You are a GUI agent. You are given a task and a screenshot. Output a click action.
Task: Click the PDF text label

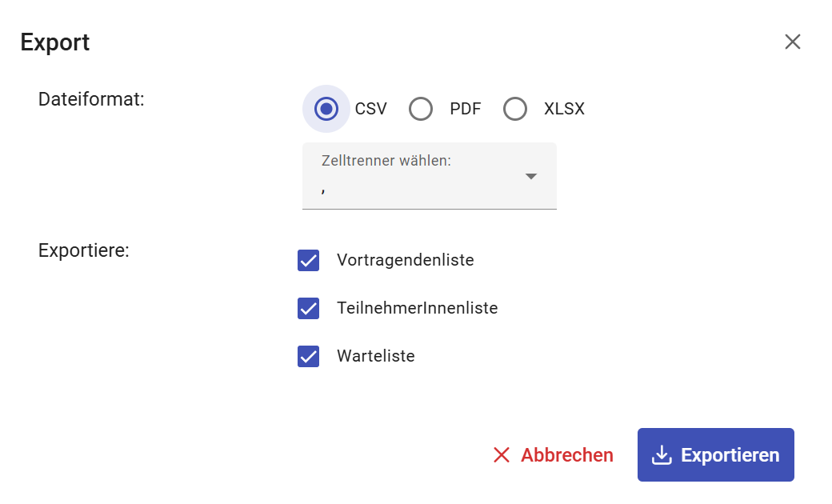click(x=466, y=109)
